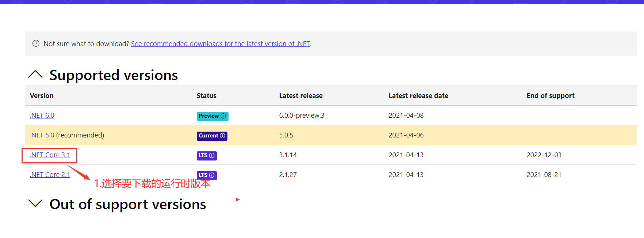644x238 pixels.
Task: Click the 3.1.14 latest release cell
Action: (x=288, y=155)
